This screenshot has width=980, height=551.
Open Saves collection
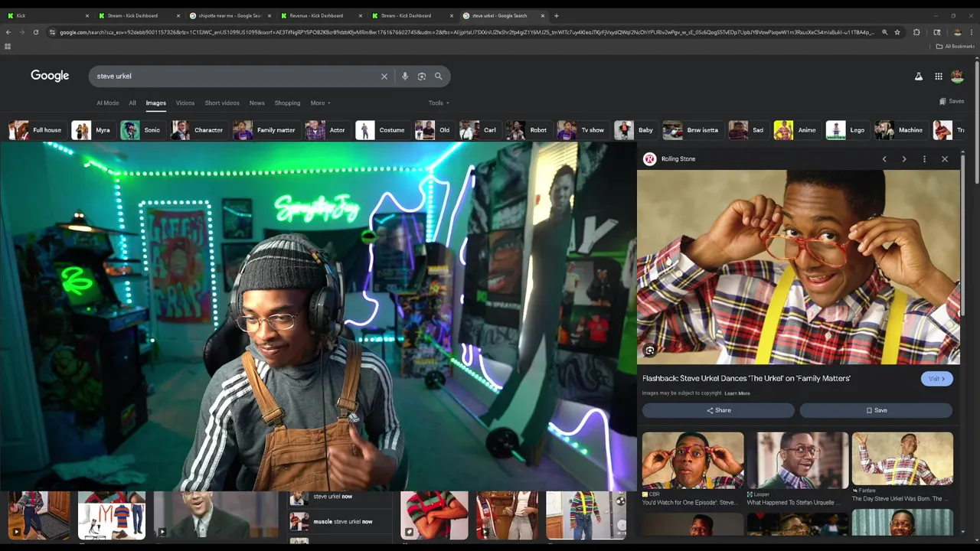coord(952,101)
